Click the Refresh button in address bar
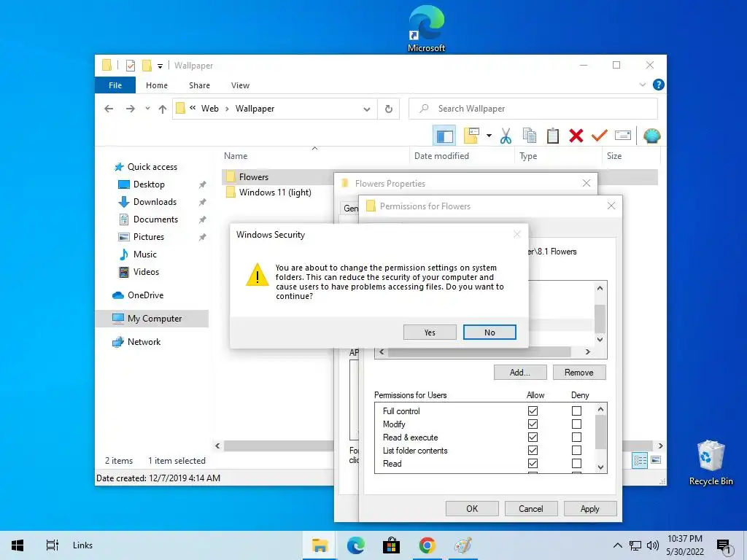The height and width of the screenshot is (560, 747). tap(389, 109)
